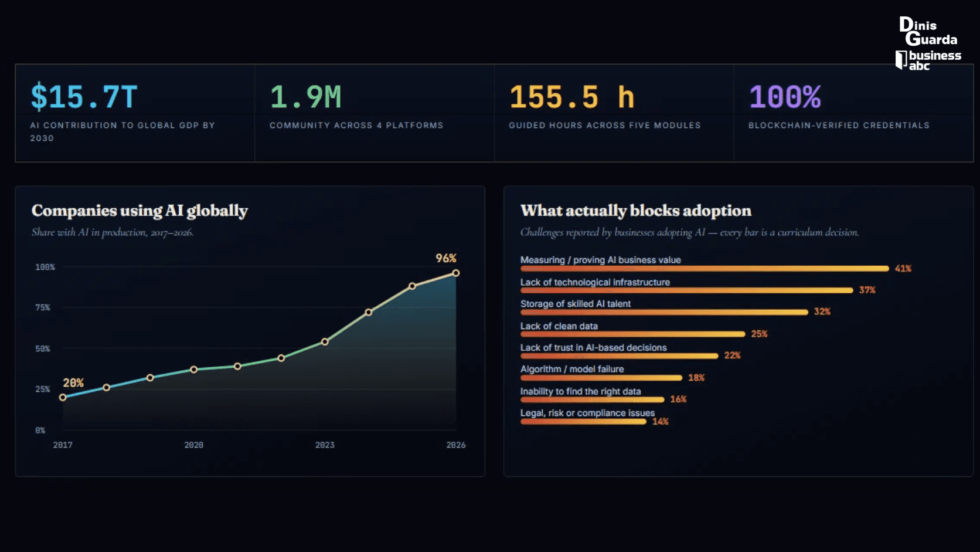Click the 2017 data point on line chart
Image resolution: width=980 pixels, height=552 pixels.
pos(63,397)
